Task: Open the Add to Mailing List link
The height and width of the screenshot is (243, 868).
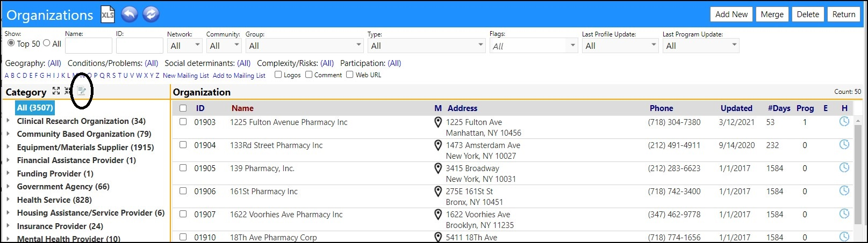Action: pos(239,76)
